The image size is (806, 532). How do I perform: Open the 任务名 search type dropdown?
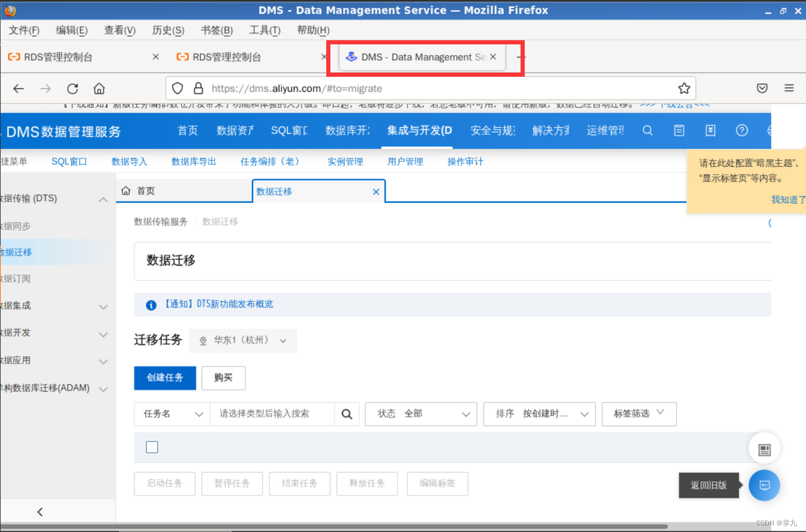tap(173, 414)
